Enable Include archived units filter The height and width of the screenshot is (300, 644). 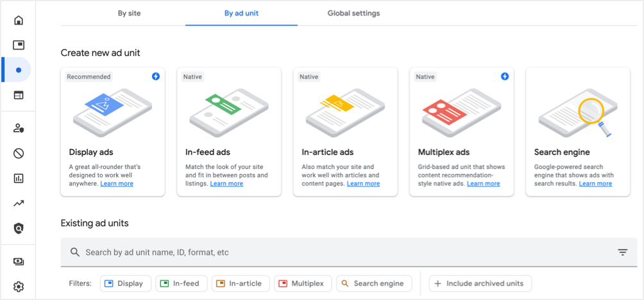(480, 283)
